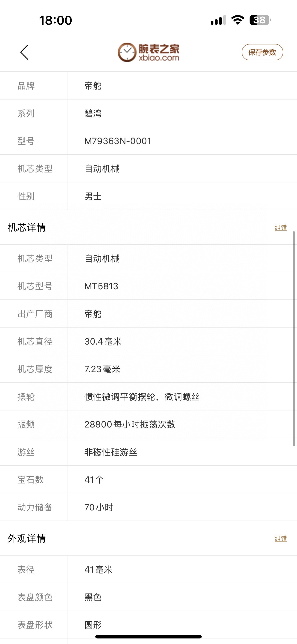Viewport: 297px width, 644px height.
Task: Tap the 品牌 row value 帝舵
Action: [93, 86]
